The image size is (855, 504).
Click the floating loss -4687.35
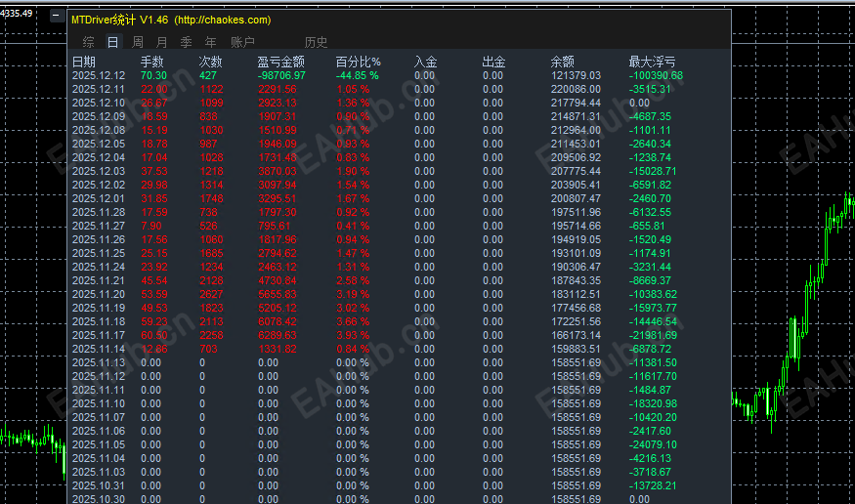click(650, 116)
